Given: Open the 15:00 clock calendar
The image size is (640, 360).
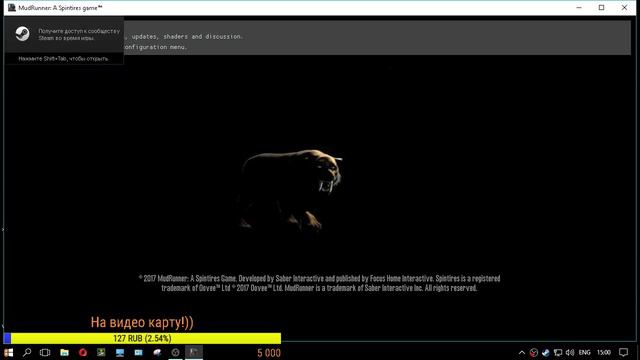Looking at the screenshot, I should click(x=604, y=352).
